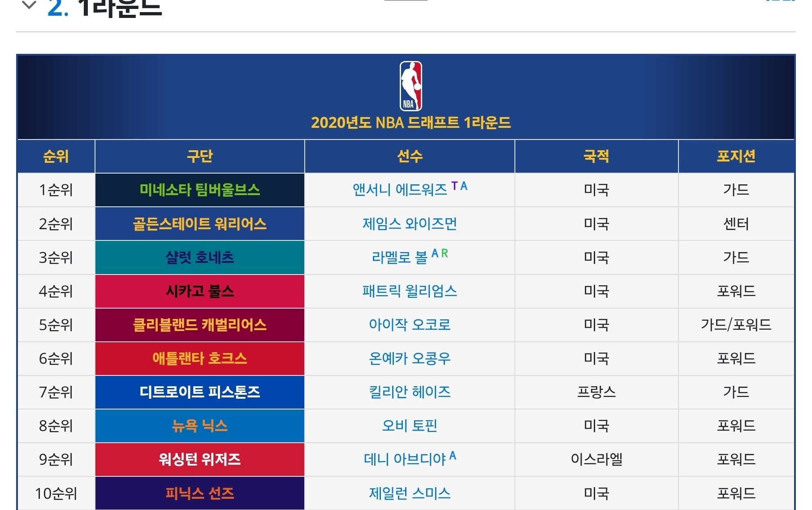
Task: Open the 골든스테이트 워리어스 team link
Action: coord(200,224)
